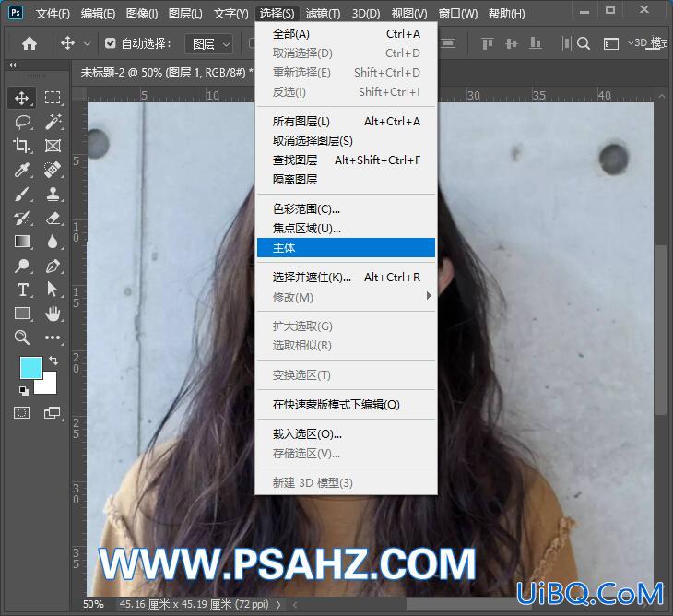The height and width of the screenshot is (616, 673).
Task: Click the Home icon in options bar
Action: [x=30, y=43]
